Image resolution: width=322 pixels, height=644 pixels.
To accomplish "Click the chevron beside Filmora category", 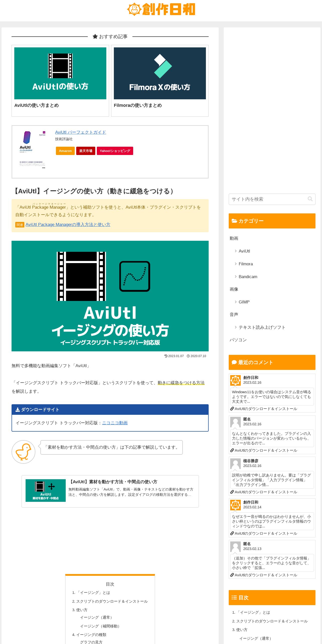I will coord(236,264).
